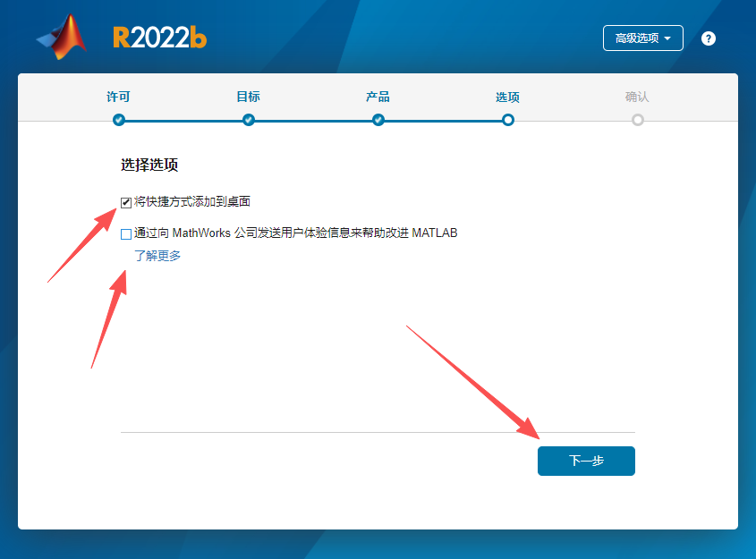Image resolution: width=756 pixels, height=559 pixels.
Task: Select the 产品 step label
Action: [378, 97]
